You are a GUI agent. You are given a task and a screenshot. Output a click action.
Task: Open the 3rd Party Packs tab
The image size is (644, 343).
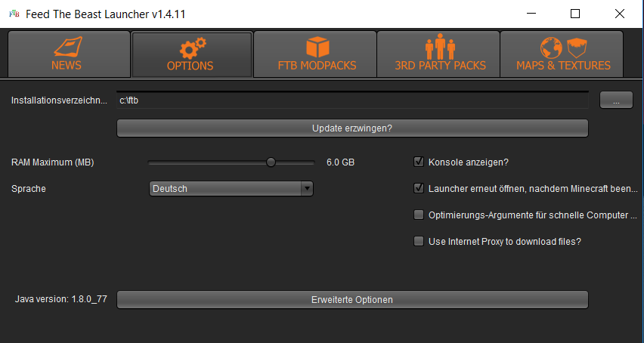point(438,54)
